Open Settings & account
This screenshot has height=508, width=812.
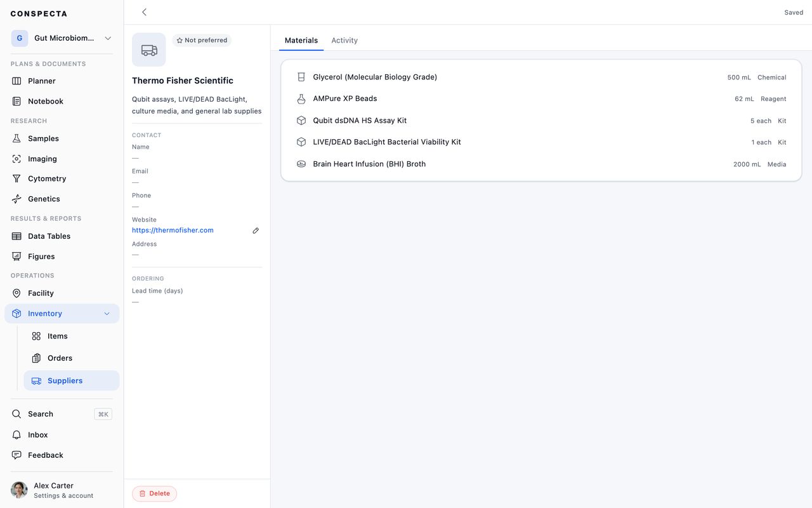click(62, 490)
